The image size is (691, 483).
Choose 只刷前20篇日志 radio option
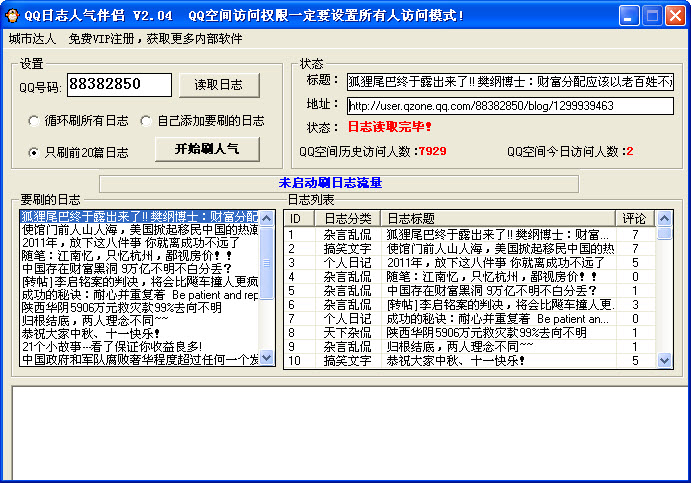click(x=34, y=153)
